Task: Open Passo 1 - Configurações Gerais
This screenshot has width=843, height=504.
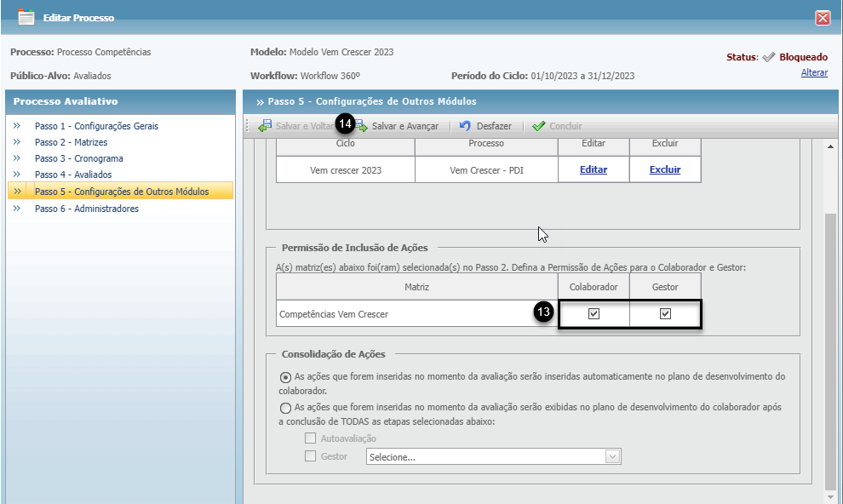Action: pyautogui.click(x=97, y=126)
